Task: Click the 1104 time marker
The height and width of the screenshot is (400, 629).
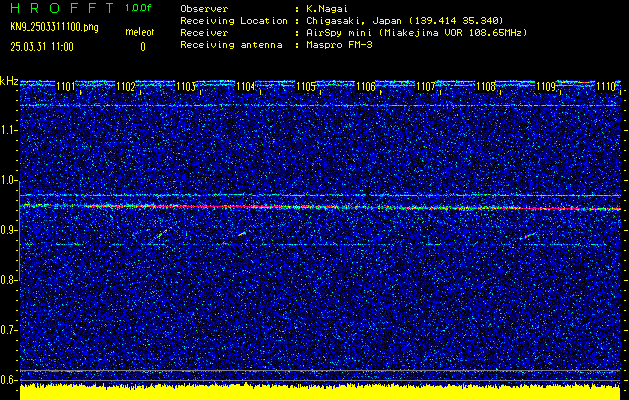Action: pyautogui.click(x=246, y=86)
